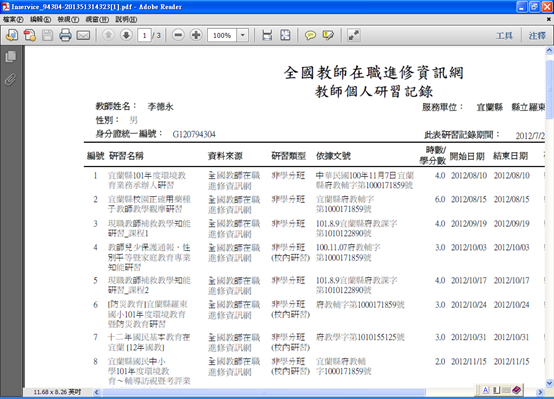Click the language bar book icon

click(x=517, y=390)
